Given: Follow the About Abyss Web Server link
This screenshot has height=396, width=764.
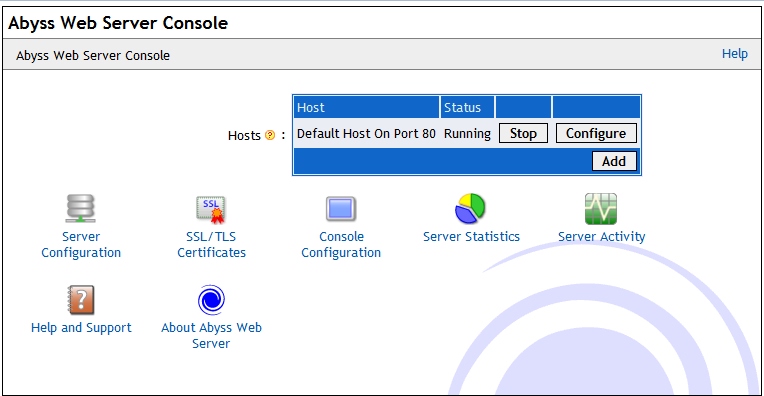Looking at the screenshot, I should 211,336.
